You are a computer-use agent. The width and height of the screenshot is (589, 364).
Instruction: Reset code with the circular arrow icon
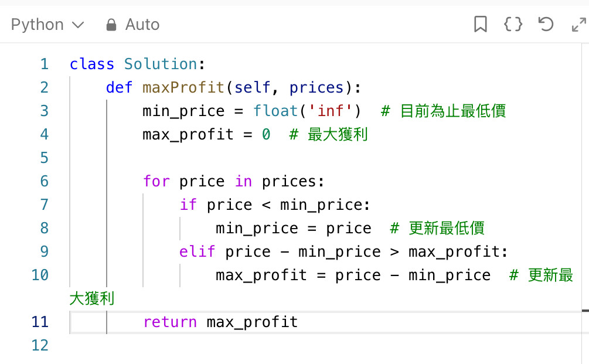click(x=546, y=25)
